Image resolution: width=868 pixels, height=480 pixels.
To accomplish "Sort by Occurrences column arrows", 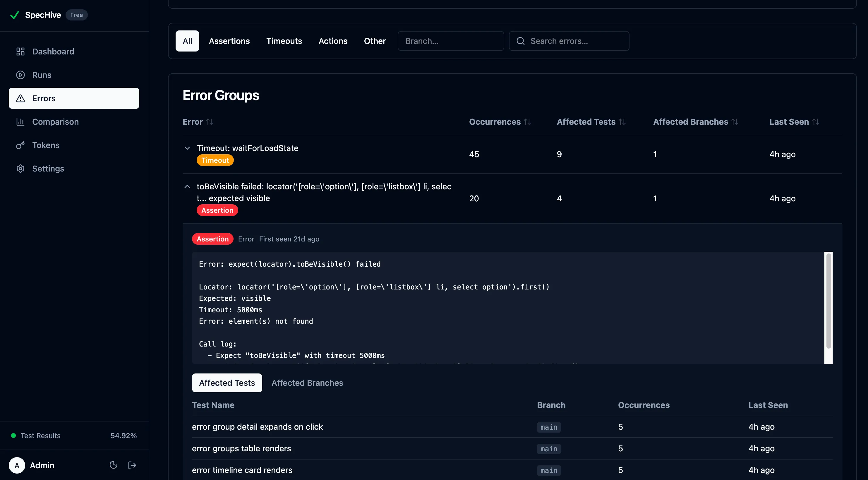I will pos(527,122).
